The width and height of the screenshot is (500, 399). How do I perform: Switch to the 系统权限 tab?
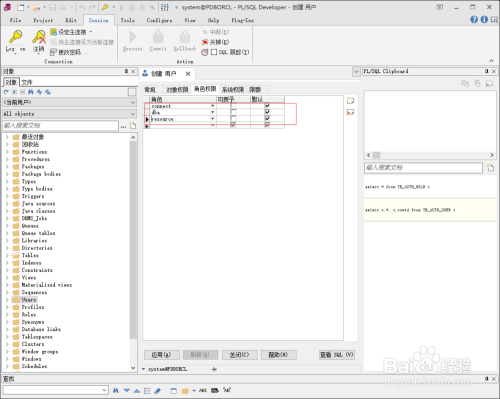[x=233, y=90]
